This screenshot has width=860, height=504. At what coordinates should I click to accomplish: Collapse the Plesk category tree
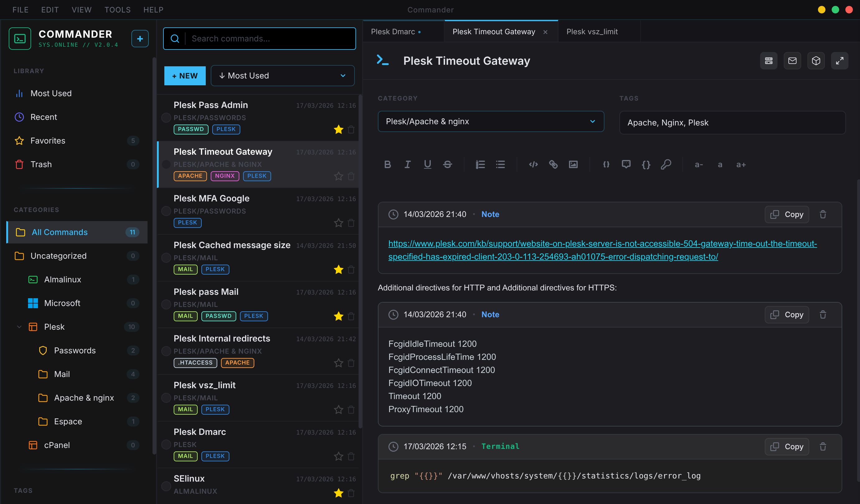coord(19,327)
